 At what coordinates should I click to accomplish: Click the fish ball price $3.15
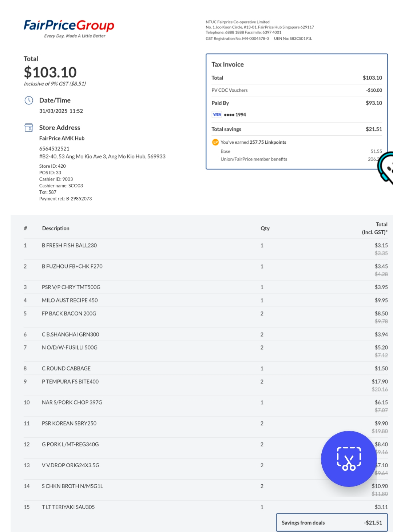click(381, 246)
